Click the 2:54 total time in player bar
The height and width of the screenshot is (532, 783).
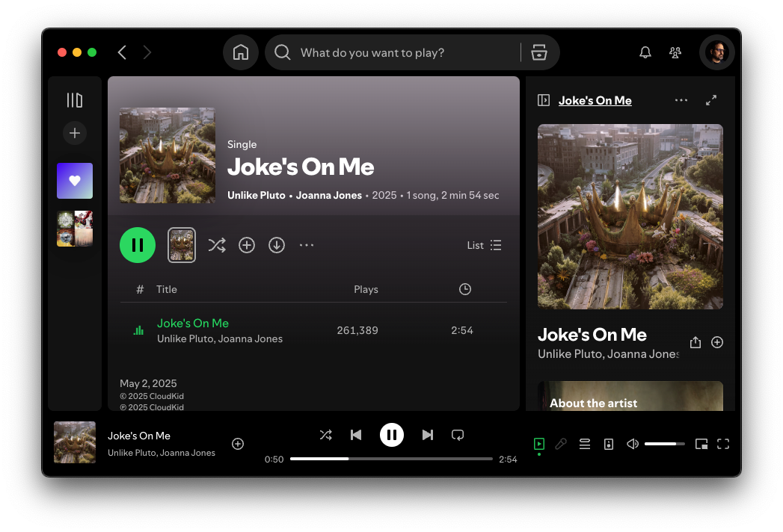coord(508,459)
